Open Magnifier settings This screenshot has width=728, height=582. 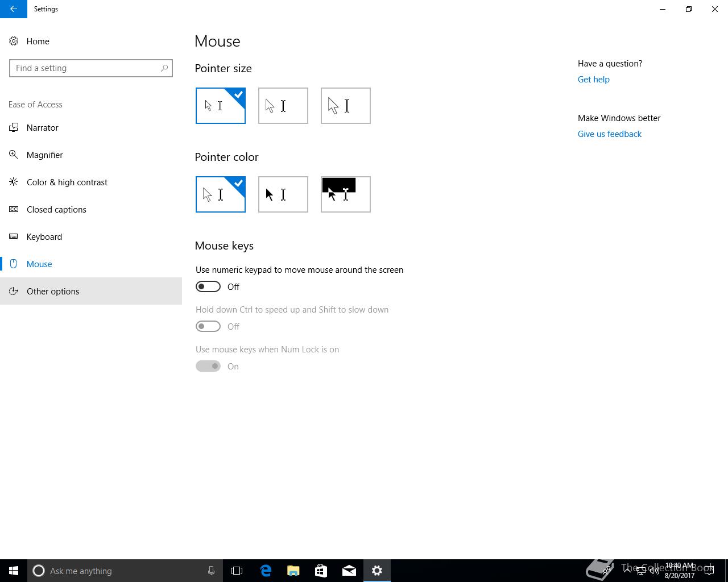click(91, 155)
